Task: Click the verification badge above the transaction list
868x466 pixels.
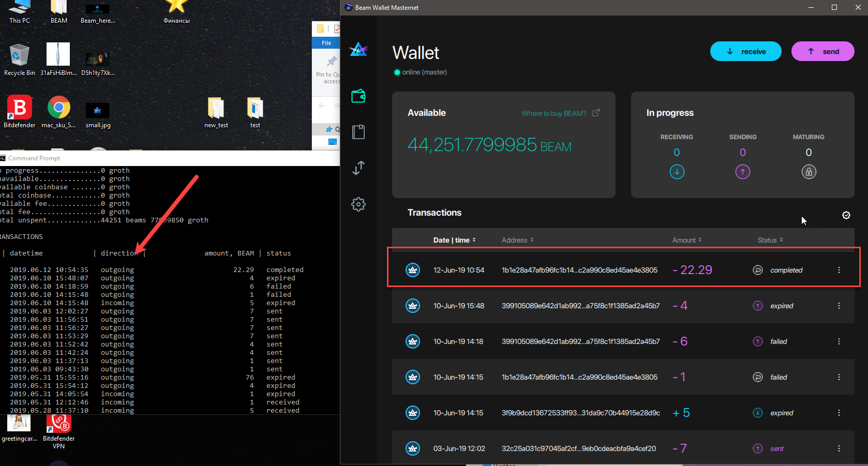Action: (x=846, y=215)
